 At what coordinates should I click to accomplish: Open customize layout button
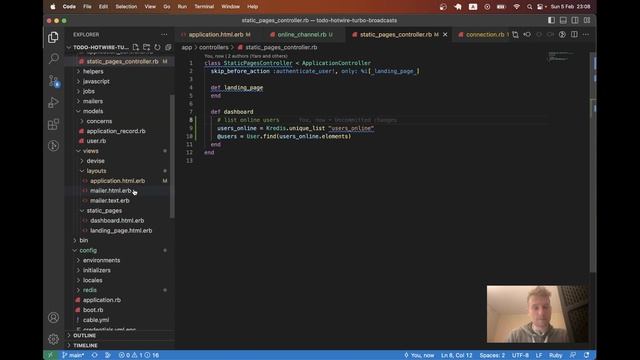pyautogui.click(x=587, y=20)
